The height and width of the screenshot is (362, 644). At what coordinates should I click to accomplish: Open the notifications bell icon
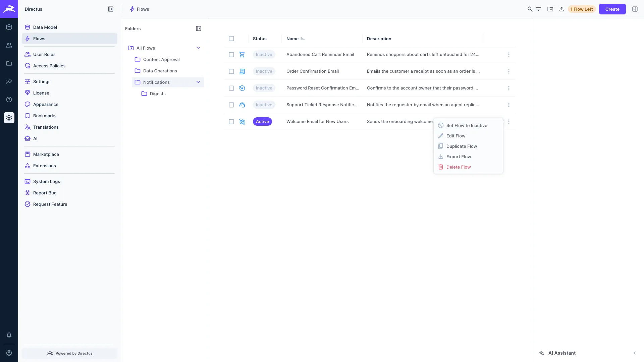tap(9, 335)
